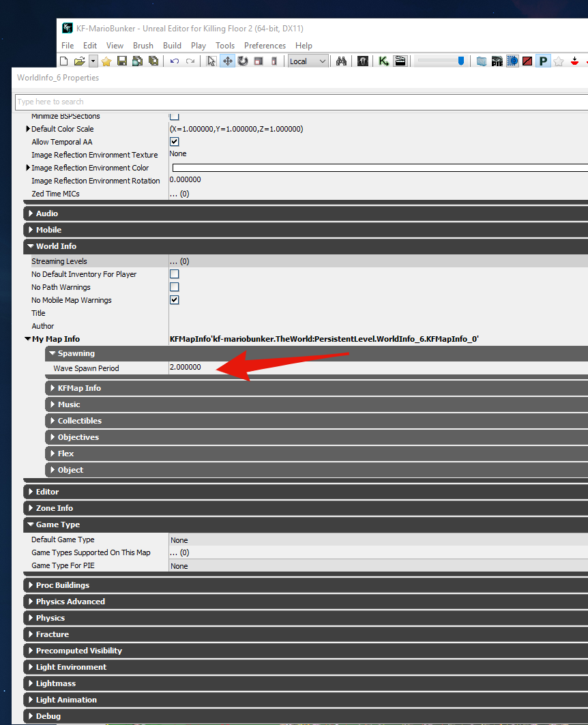Expand Image Reflection Environment Color property
Viewport: 588px width, 725px height.
coord(28,167)
